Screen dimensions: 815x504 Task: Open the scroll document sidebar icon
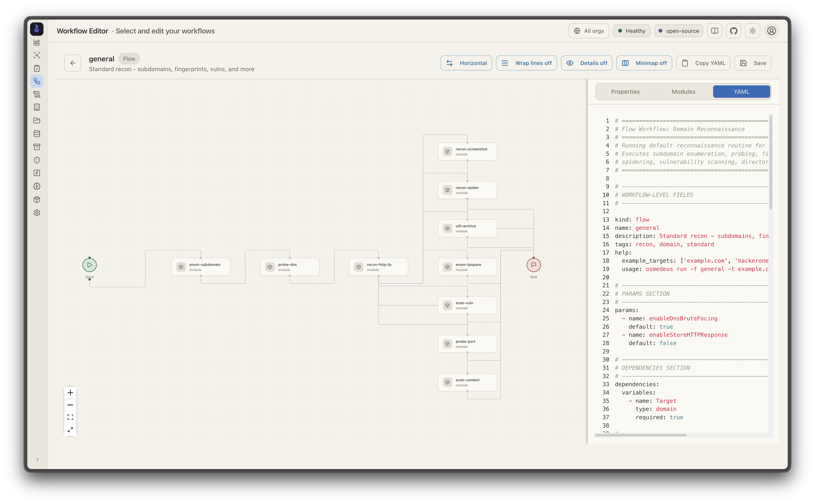pyautogui.click(x=37, y=94)
